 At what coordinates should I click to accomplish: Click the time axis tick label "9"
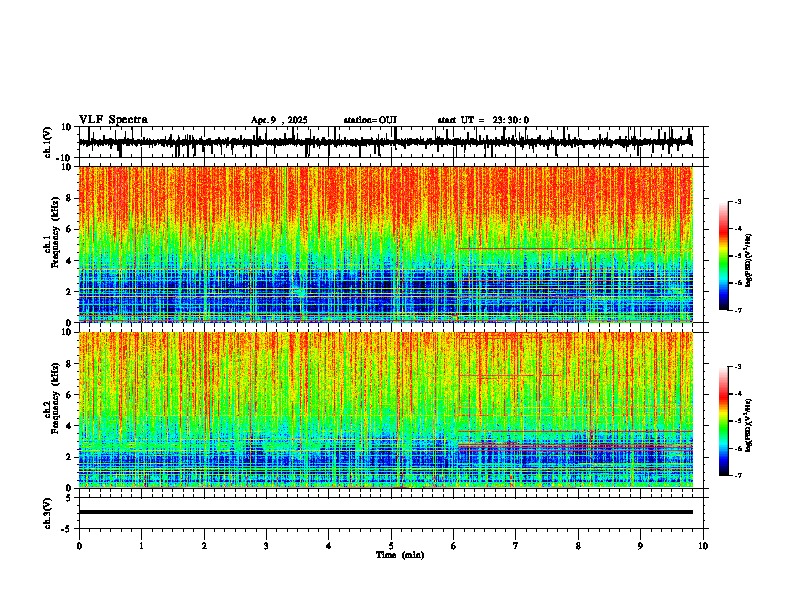point(640,546)
